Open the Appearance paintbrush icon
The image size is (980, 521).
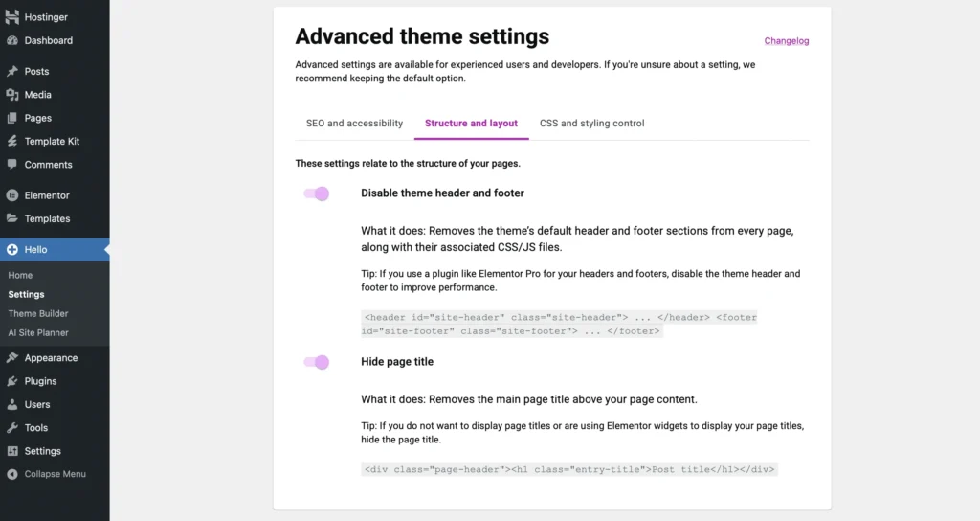(12, 358)
